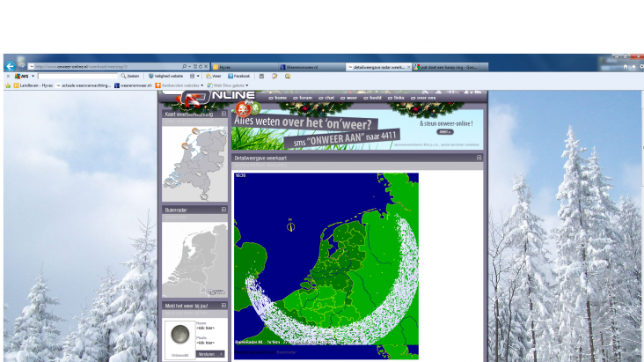Viewport: 644px width, 362px height.
Task: Click the AVG toolbar search box
Action: (x=77, y=76)
